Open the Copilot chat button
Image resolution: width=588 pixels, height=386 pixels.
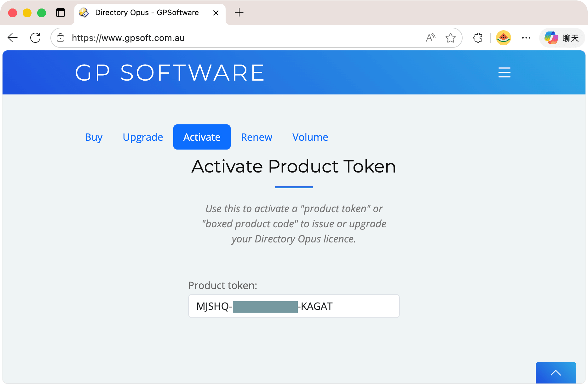(x=562, y=38)
